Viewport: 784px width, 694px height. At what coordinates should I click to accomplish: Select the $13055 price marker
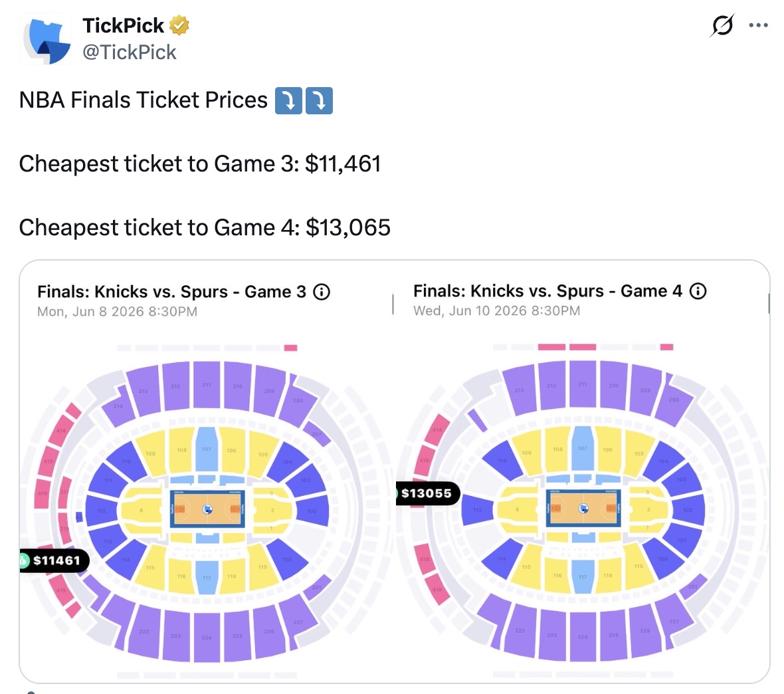pos(428,493)
